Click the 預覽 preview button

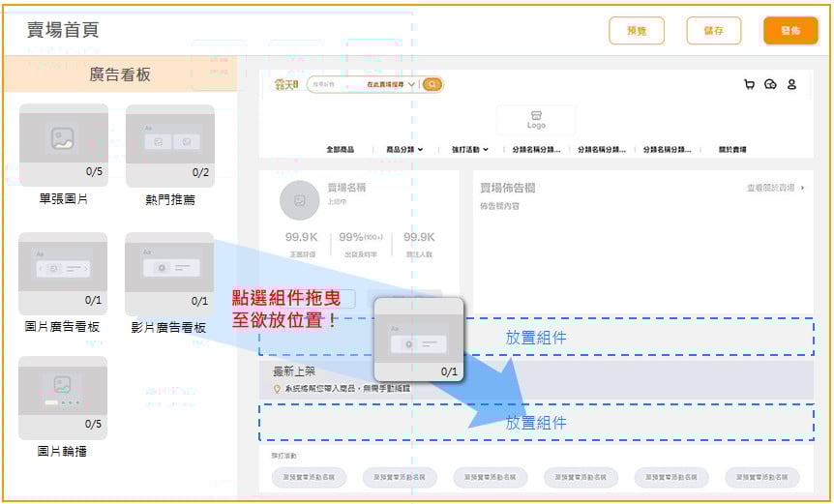pos(637,31)
